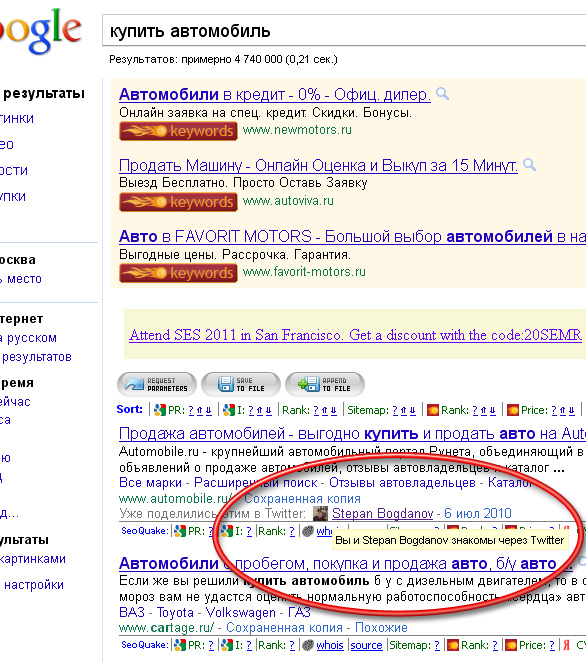
Task: Click the search box containing купить автомобиль
Action: pyautogui.click(x=344, y=30)
